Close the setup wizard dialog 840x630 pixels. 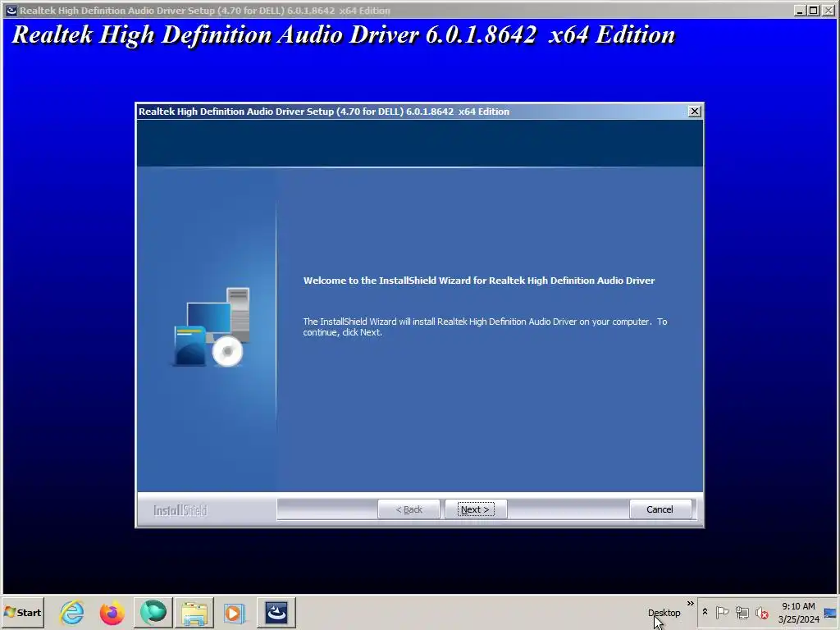tap(694, 112)
